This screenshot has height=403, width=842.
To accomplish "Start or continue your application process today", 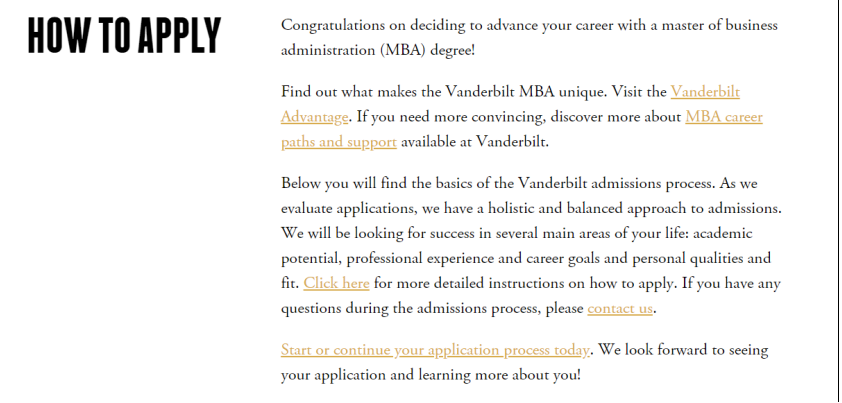I will [435, 350].
